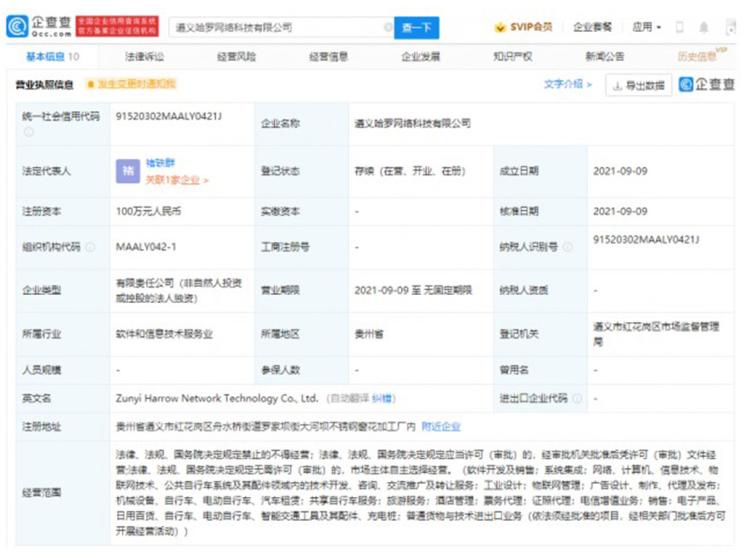Click the SVIP会员 crown icon
Image resolution: width=744 pixels, height=558 pixels.
point(501,27)
